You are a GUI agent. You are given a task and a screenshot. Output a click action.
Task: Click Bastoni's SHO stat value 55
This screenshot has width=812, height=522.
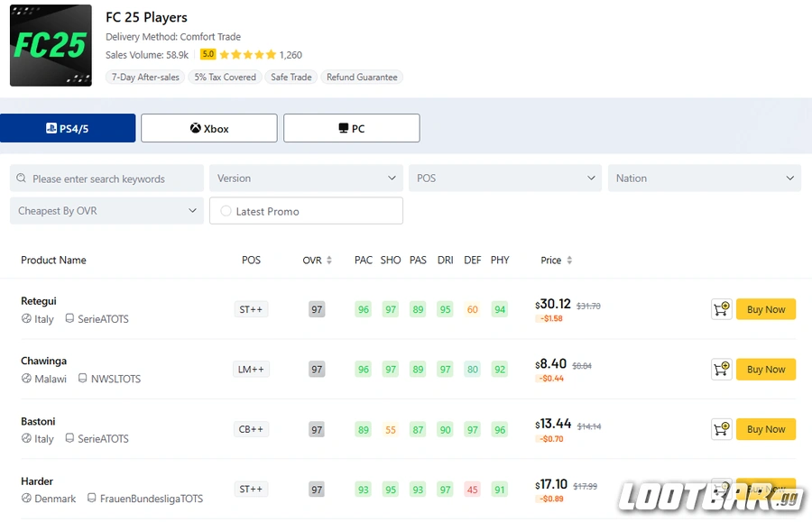point(391,430)
